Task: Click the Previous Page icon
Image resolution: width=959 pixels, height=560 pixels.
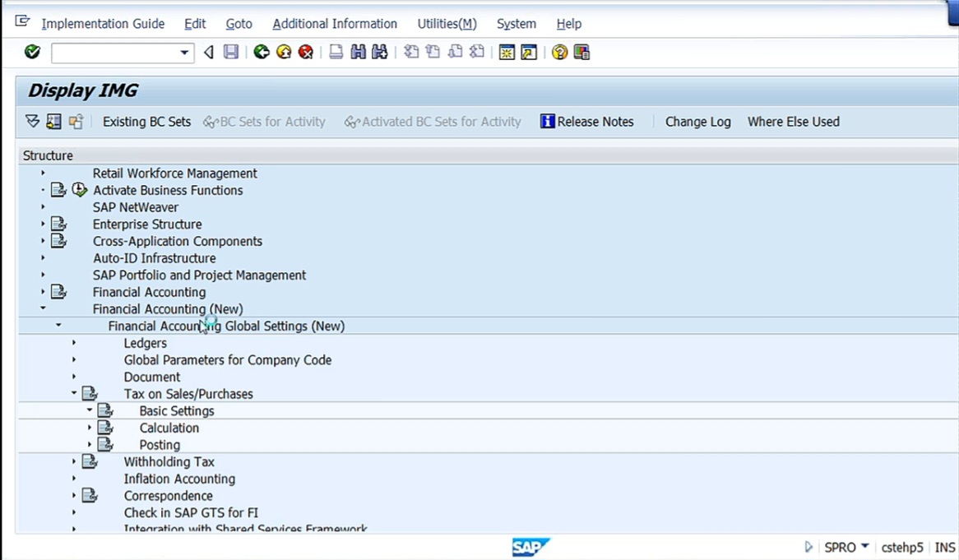Action: pyautogui.click(x=433, y=52)
